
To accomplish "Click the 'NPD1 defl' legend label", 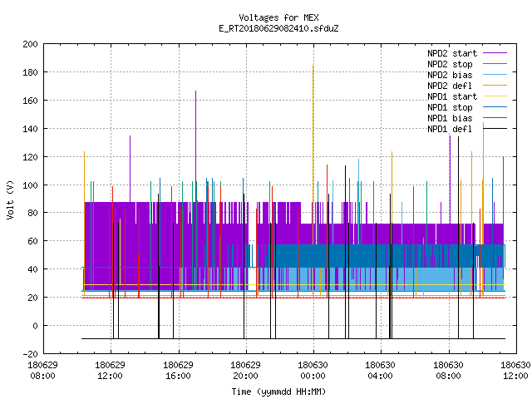I will coord(450,129).
